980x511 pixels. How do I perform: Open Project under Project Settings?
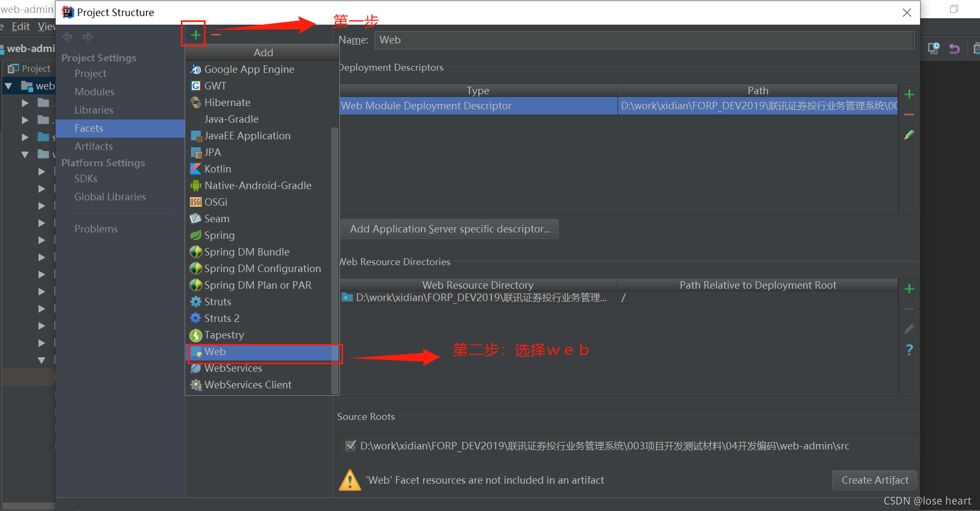90,73
